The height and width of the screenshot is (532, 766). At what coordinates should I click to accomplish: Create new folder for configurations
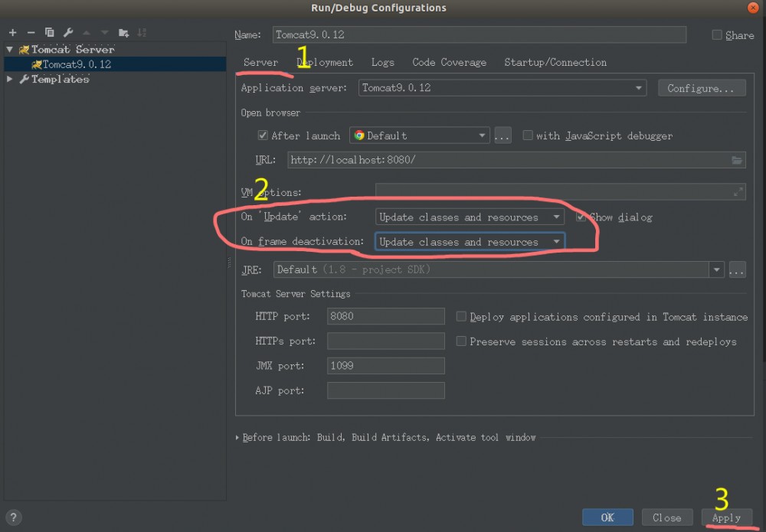pyautogui.click(x=123, y=33)
